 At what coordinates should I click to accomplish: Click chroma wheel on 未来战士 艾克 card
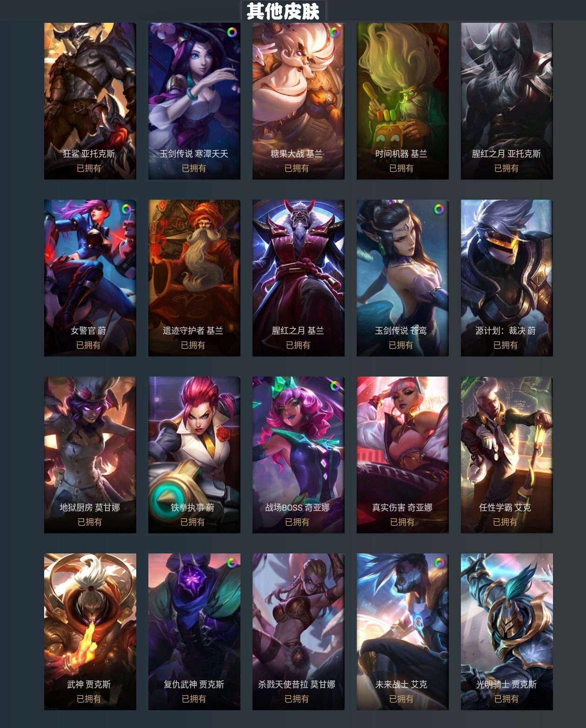(439, 563)
